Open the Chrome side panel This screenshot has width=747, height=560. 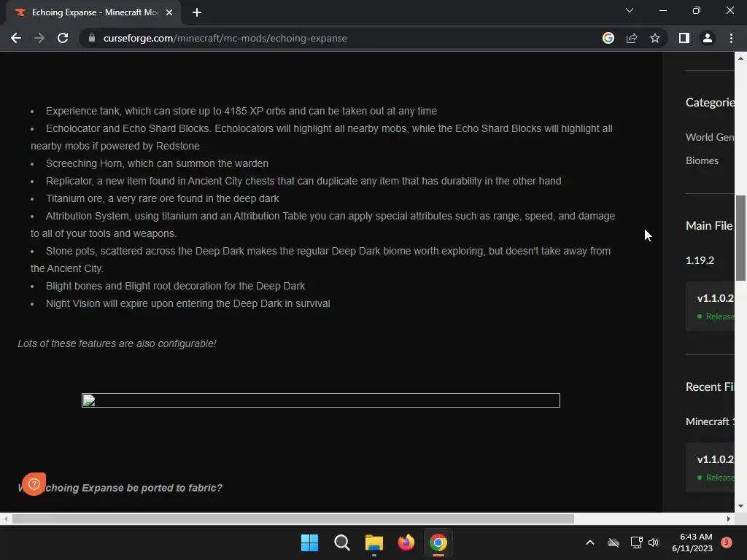pos(684,38)
